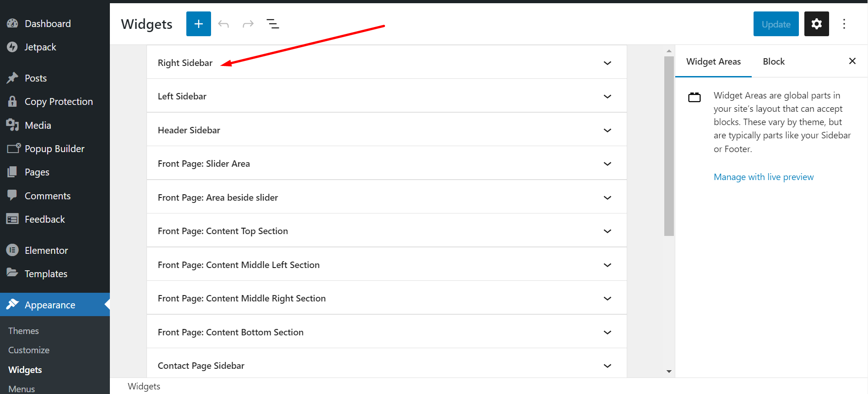Image resolution: width=868 pixels, height=394 pixels.
Task: Click the undo arrow icon
Action: [223, 24]
